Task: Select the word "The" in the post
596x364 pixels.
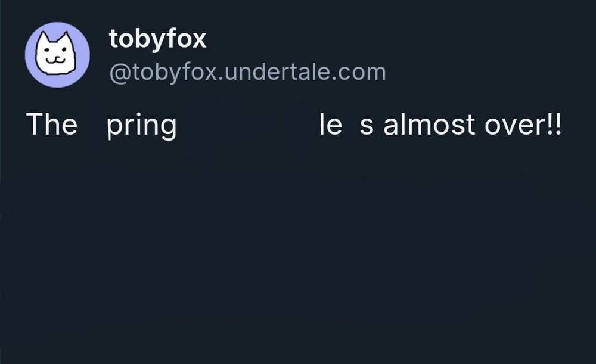Action: point(52,125)
